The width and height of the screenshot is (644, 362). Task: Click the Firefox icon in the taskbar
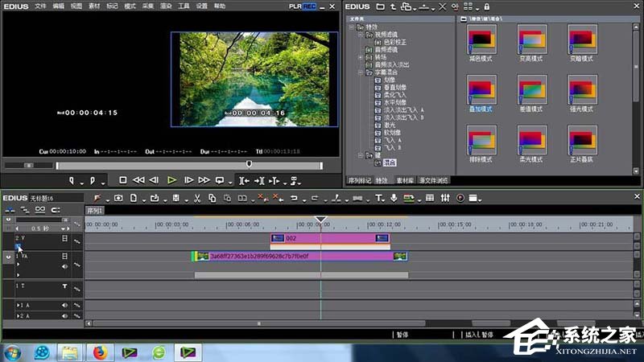coord(100,352)
